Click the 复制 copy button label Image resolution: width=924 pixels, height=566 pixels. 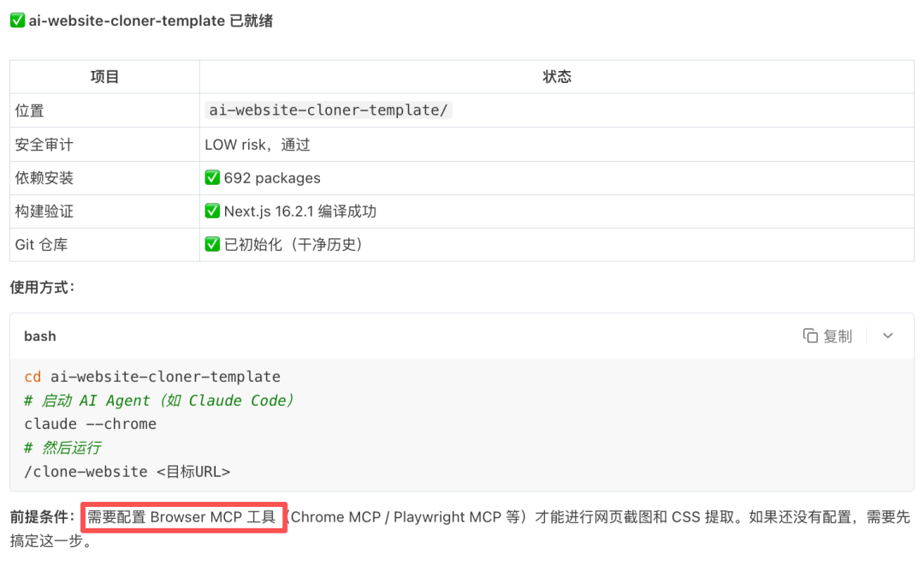click(838, 336)
